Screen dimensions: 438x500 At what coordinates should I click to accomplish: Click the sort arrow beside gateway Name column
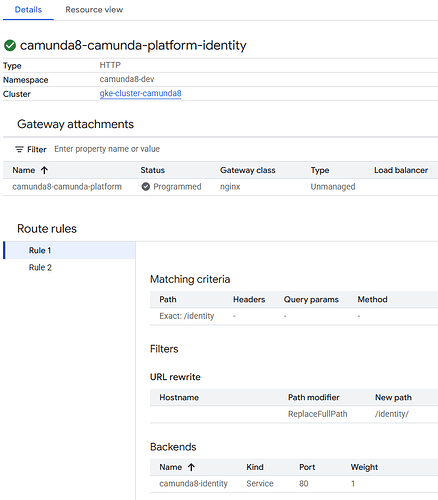pyautogui.click(x=44, y=170)
